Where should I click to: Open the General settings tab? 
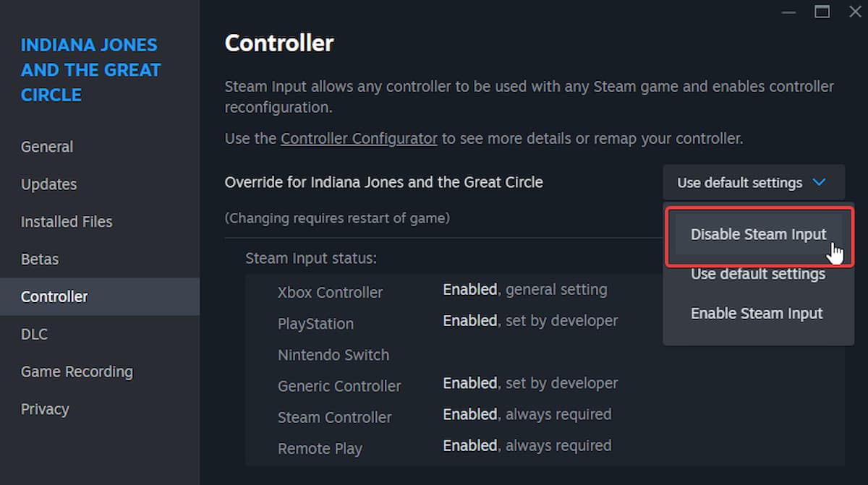coord(46,146)
